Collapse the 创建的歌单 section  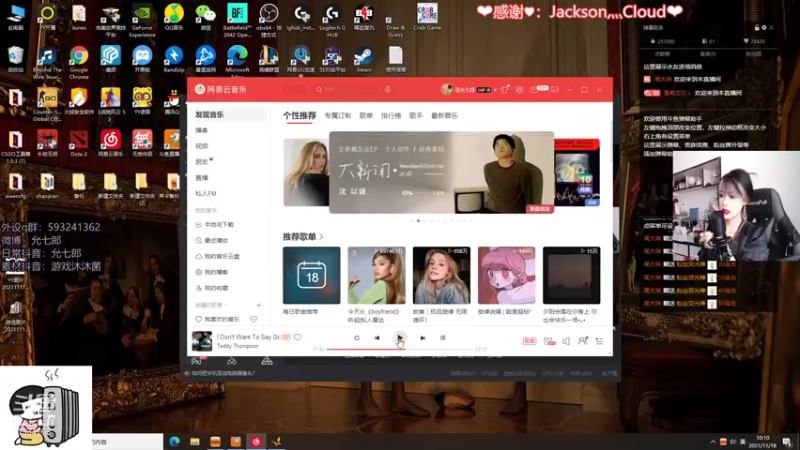tap(211, 305)
